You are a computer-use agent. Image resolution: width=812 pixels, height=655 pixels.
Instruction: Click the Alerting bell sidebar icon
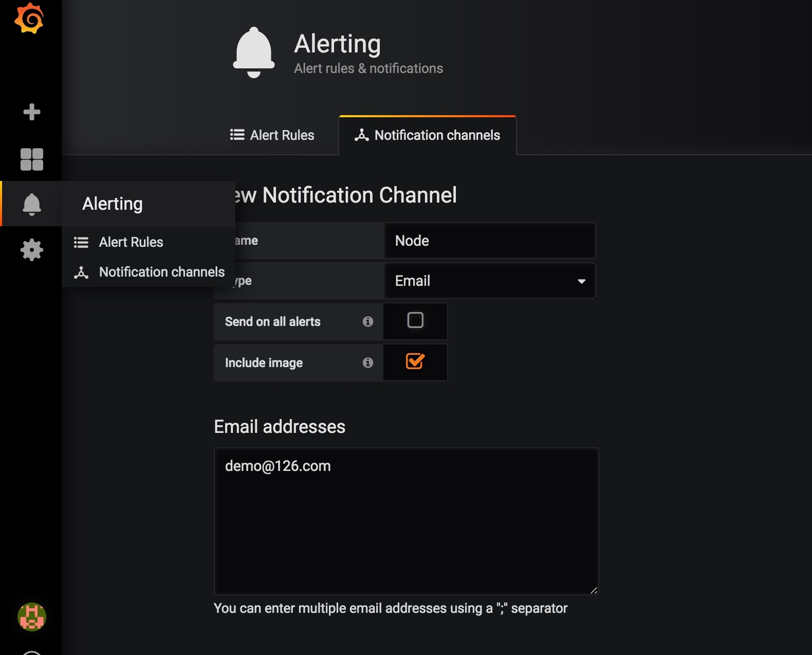32,204
